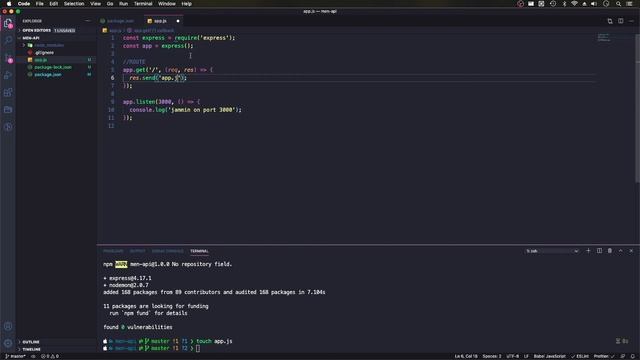Open Run and Debug view
Viewport: 640px width, 360px height.
[8, 75]
